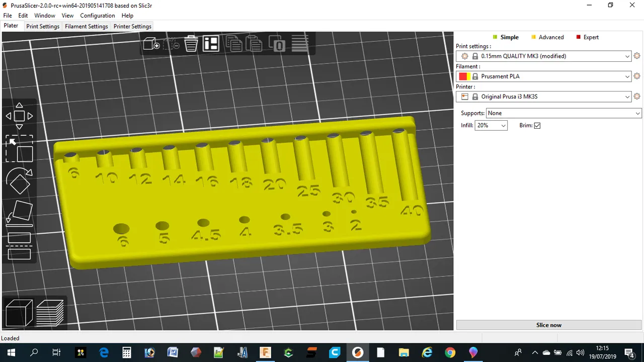Select the Place on face tool
Viewport: 644px width, 362px height.
pos(19,214)
